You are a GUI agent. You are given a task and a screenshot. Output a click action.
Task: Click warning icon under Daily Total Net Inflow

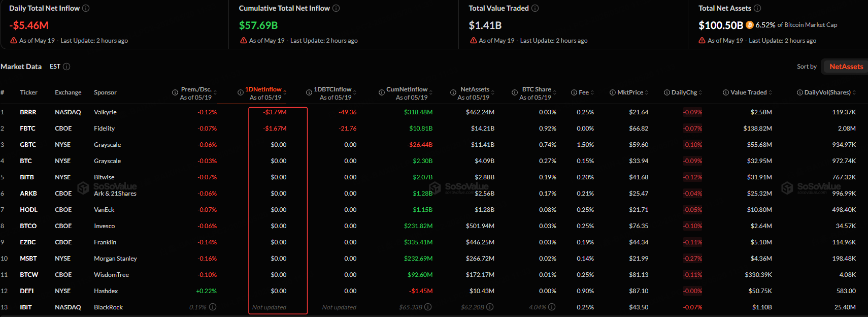tap(14, 41)
